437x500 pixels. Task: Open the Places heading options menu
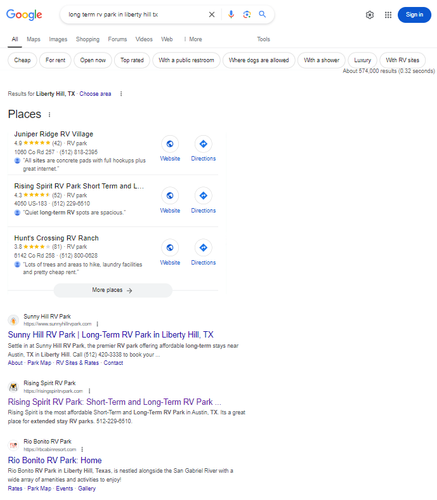click(49, 115)
